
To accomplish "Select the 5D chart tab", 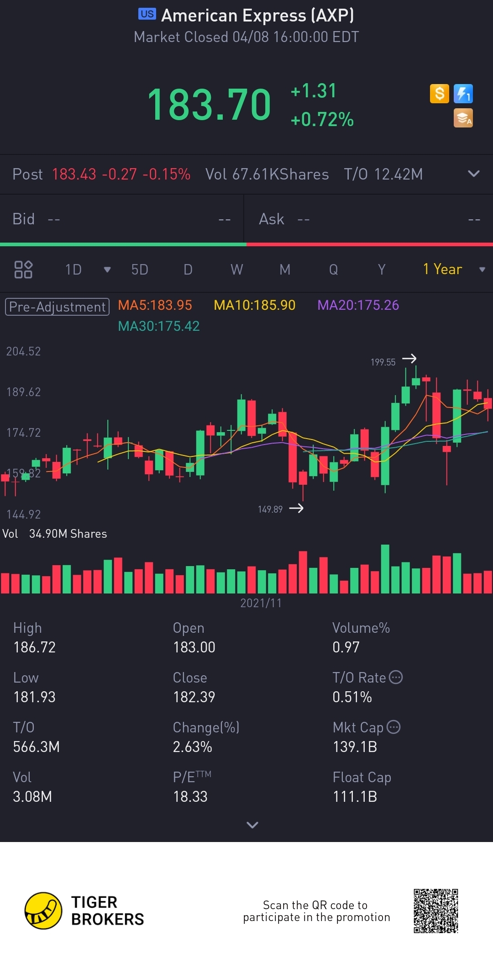I will [x=140, y=270].
